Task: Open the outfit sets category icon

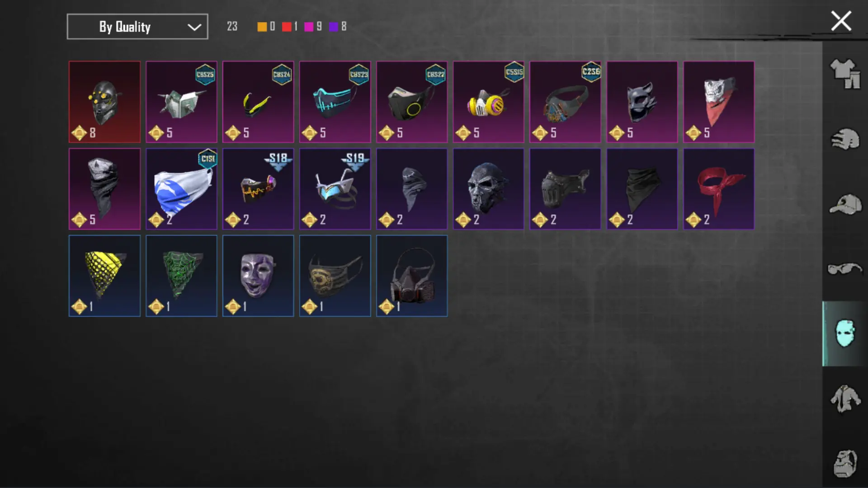Action: pos(844,74)
